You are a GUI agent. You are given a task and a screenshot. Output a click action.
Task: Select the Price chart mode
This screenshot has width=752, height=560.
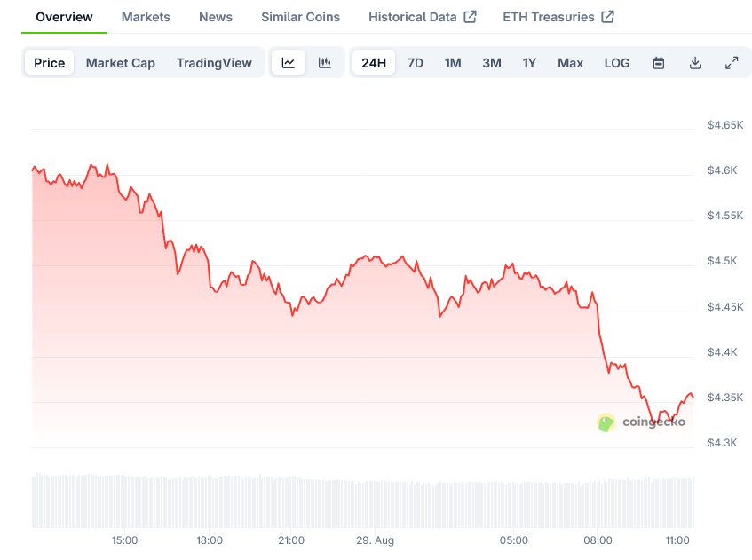50,63
